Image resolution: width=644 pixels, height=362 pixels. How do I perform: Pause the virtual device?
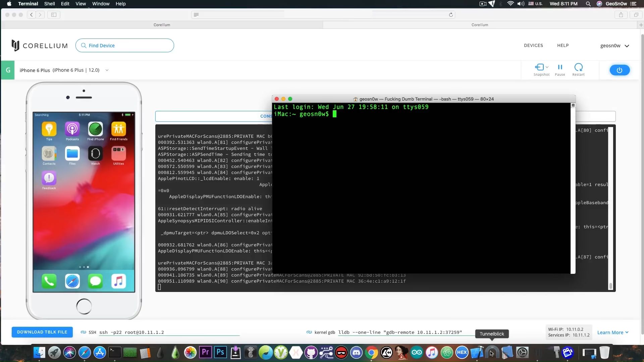tap(560, 67)
